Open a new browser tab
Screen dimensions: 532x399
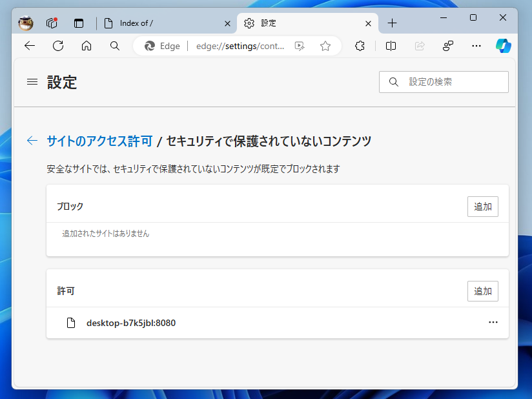(x=392, y=23)
